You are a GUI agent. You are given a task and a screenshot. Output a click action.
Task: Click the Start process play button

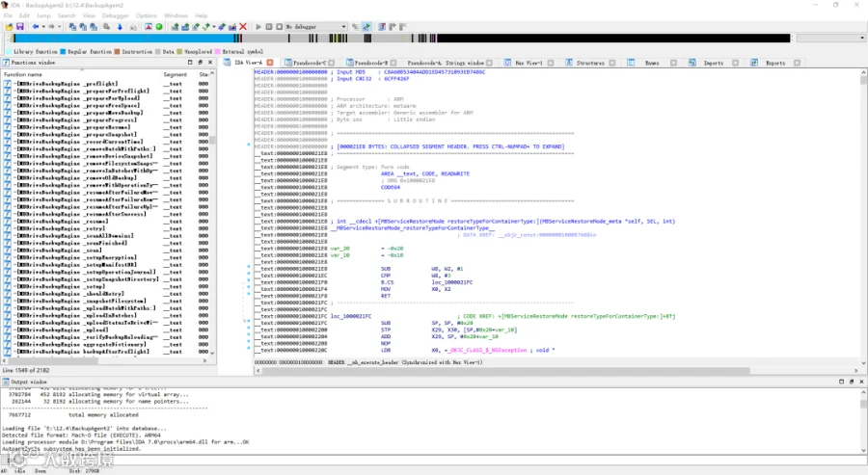(x=258, y=27)
